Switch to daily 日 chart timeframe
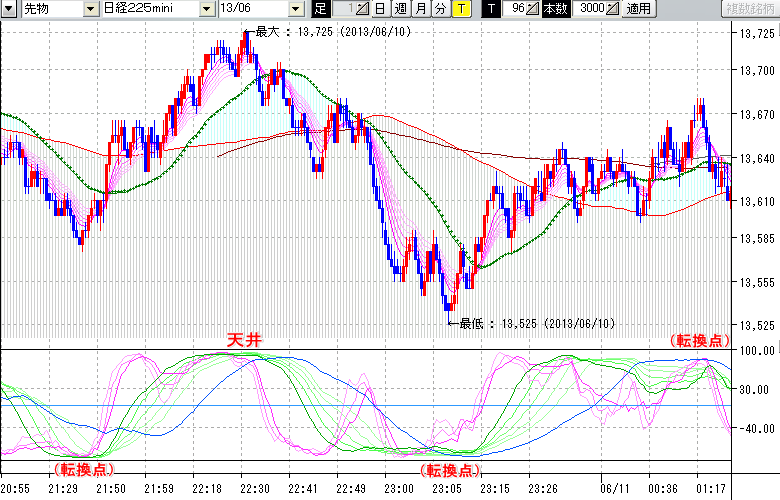This screenshot has height=500, width=780. point(380,9)
